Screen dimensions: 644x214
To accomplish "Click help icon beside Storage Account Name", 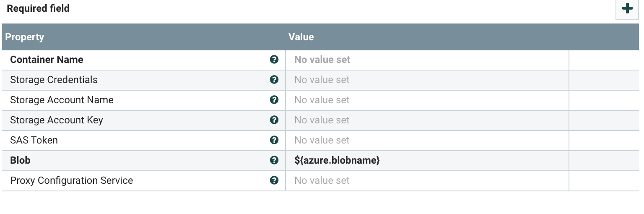I will [274, 100].
